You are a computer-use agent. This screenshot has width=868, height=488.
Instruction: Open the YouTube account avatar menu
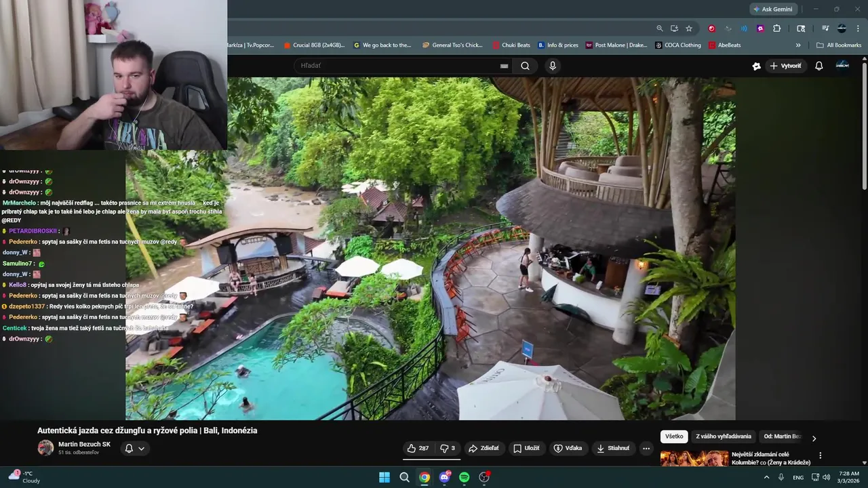tap(842, 65)
